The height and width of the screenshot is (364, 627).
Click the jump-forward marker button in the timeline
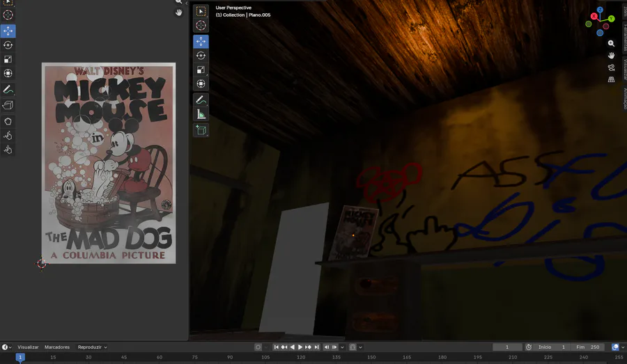(x=334, y=347)
